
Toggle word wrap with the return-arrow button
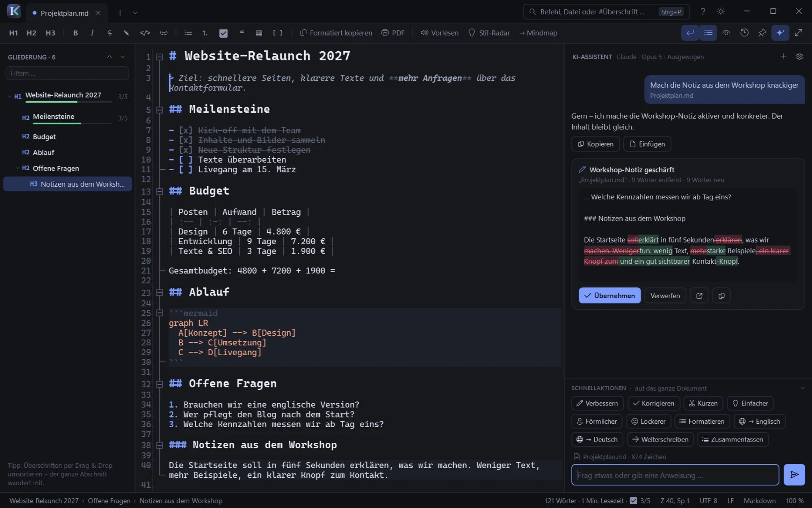690,33
